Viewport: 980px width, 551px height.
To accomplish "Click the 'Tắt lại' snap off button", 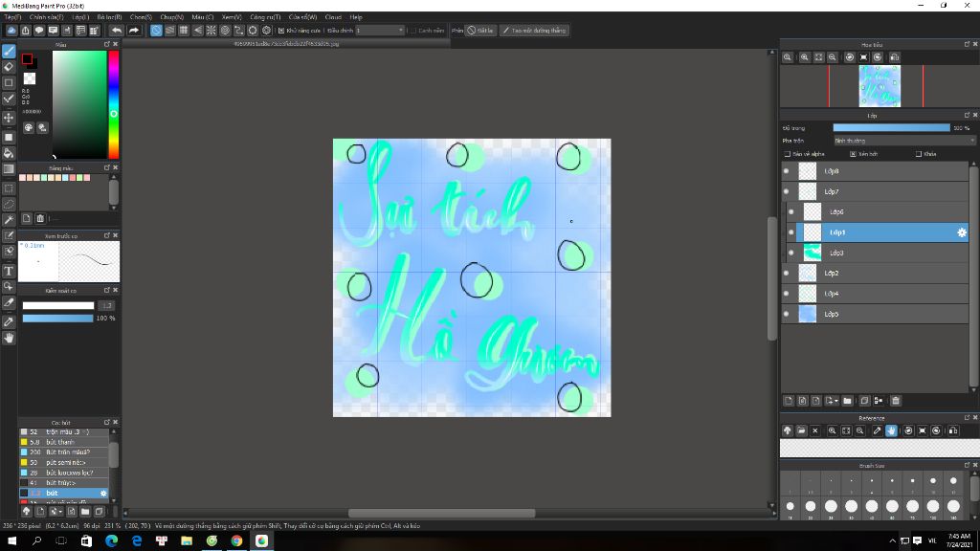I will (x=480, y=30).
